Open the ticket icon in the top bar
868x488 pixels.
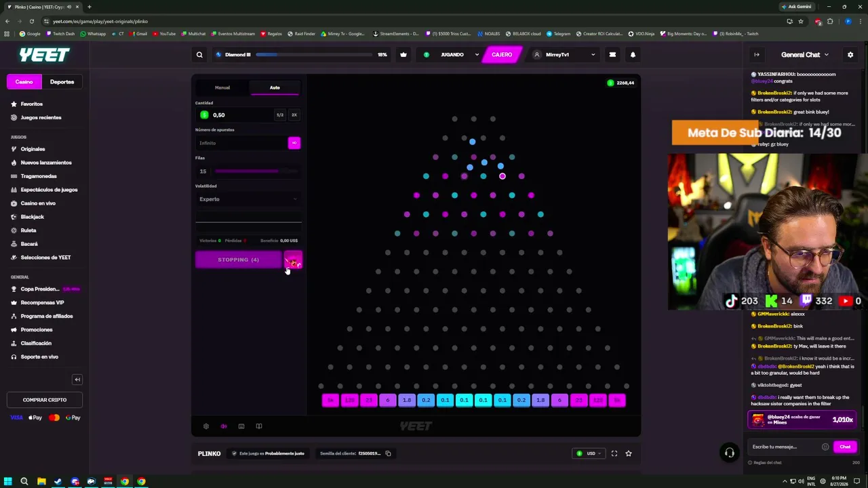pyautogui.click(x=612, y=55)
